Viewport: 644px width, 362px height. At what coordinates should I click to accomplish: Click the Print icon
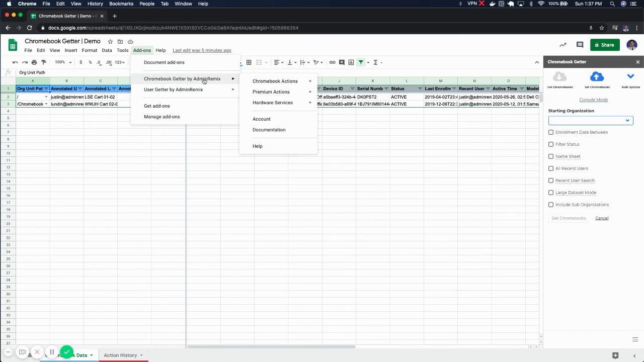(34, 62)
